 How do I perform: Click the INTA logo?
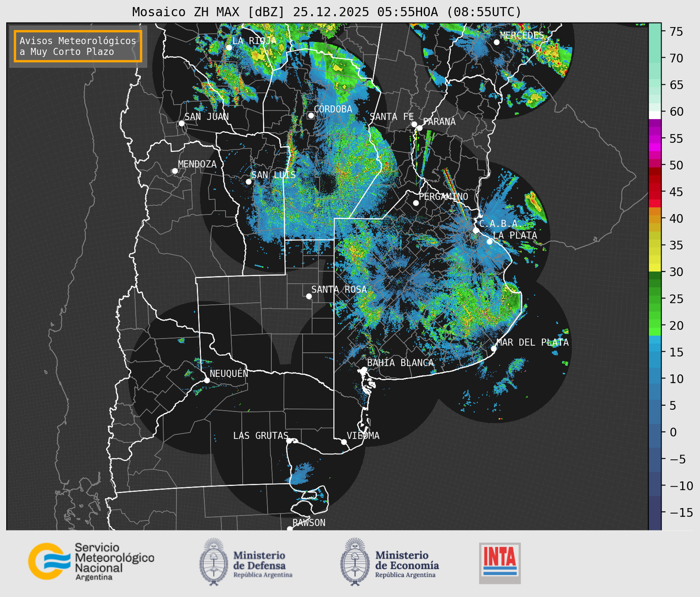500,563
